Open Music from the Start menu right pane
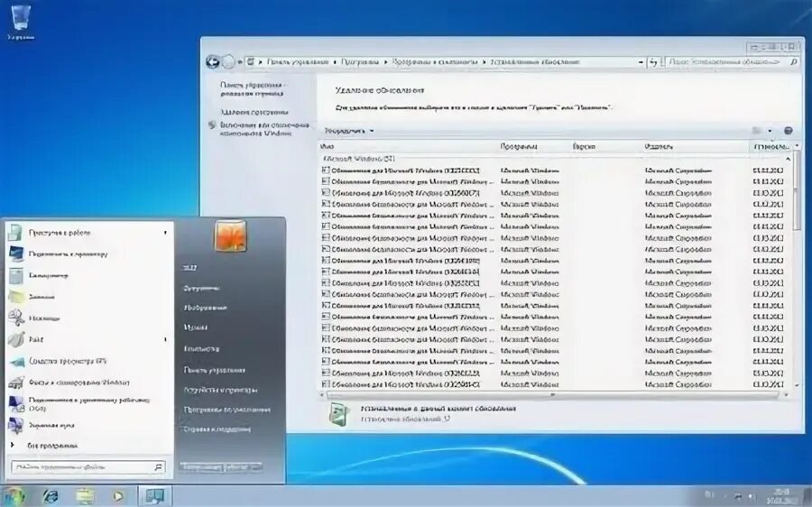The image size is (812, 507). (196, 327)
